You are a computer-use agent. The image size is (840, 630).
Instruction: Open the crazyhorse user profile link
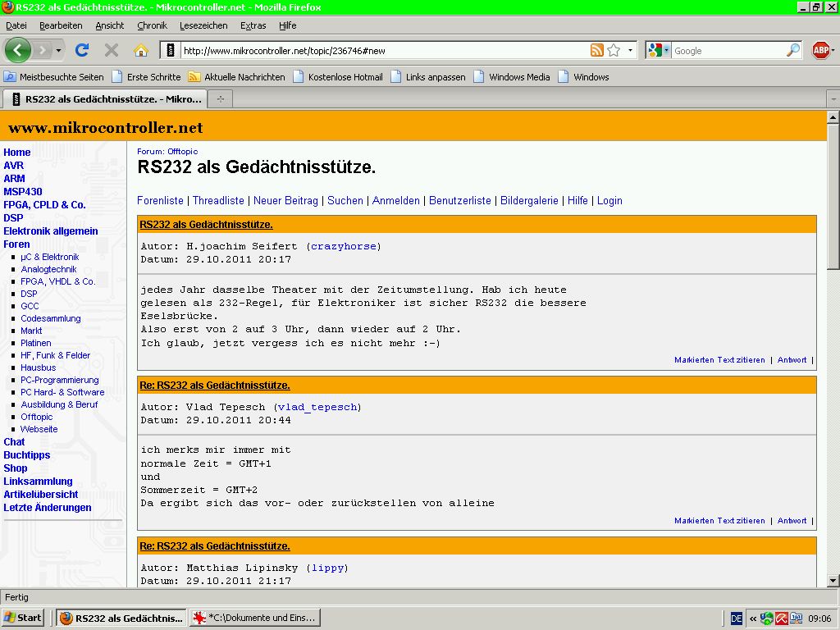[344, 246]
